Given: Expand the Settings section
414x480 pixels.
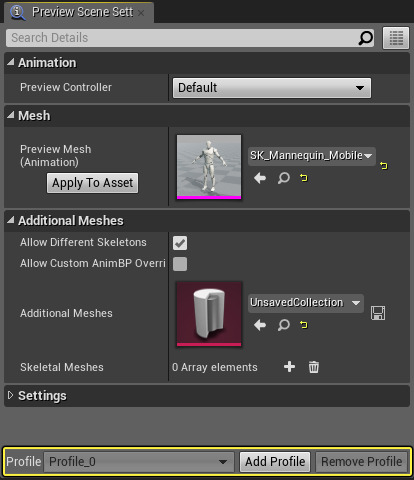Looking at the screenshot, I should click(x=11, y=395).
